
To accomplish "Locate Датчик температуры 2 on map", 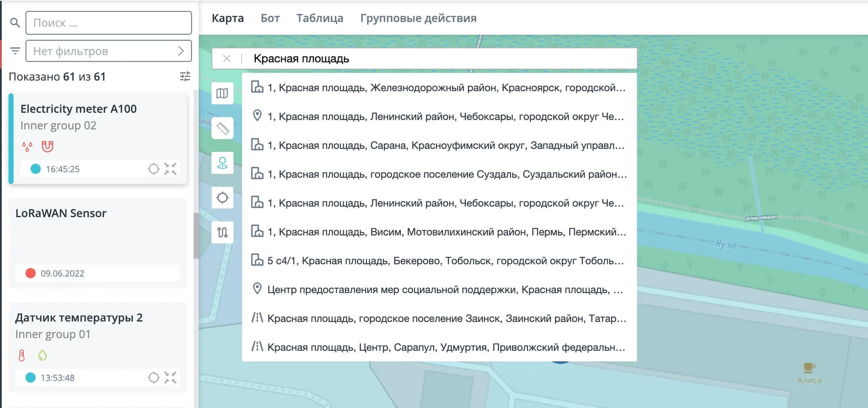I will click(x=153, y=378).
